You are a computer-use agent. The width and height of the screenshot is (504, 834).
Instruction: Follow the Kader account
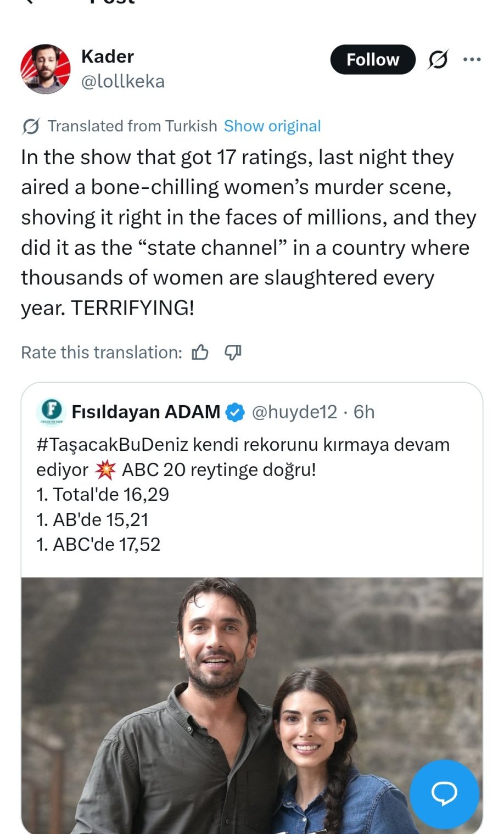tap(372, 59)
